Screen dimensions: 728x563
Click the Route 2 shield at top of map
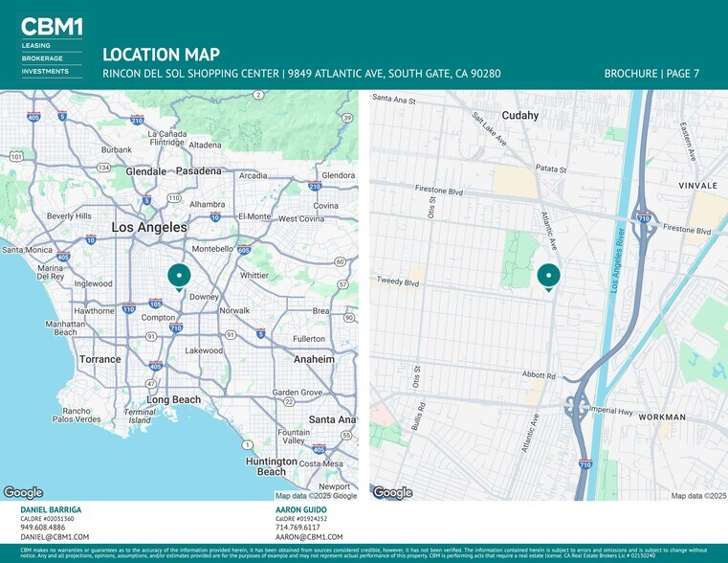click(x=258, y=95)
